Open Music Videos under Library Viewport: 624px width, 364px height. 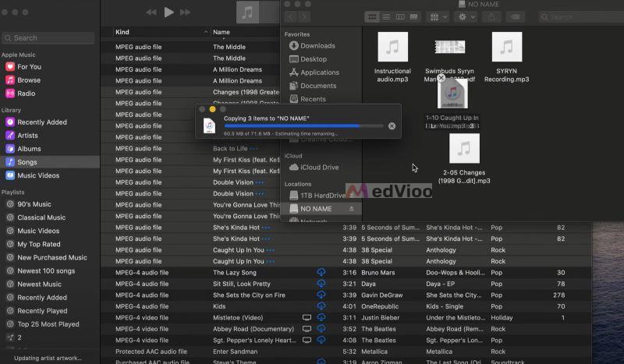tap(38, 175)
